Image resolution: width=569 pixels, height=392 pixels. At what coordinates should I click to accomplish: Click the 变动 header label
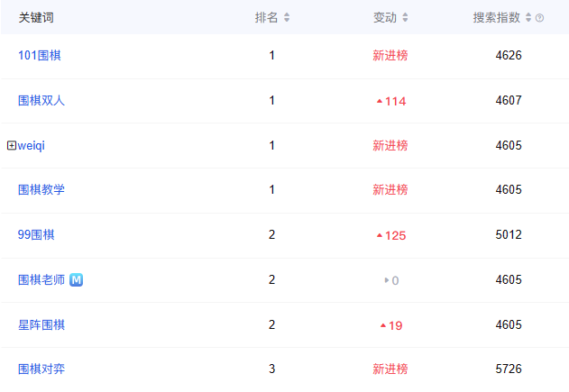pyautogui.click(x=385, y=17)
